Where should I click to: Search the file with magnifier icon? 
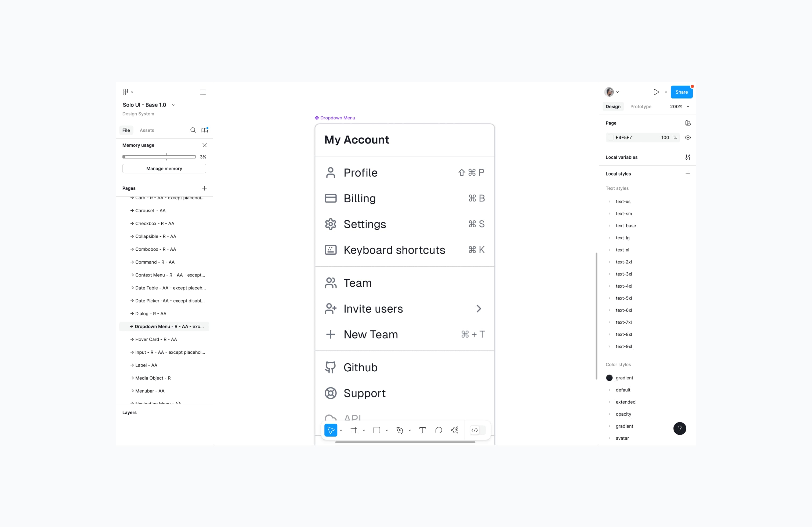(x=193, y=130)
